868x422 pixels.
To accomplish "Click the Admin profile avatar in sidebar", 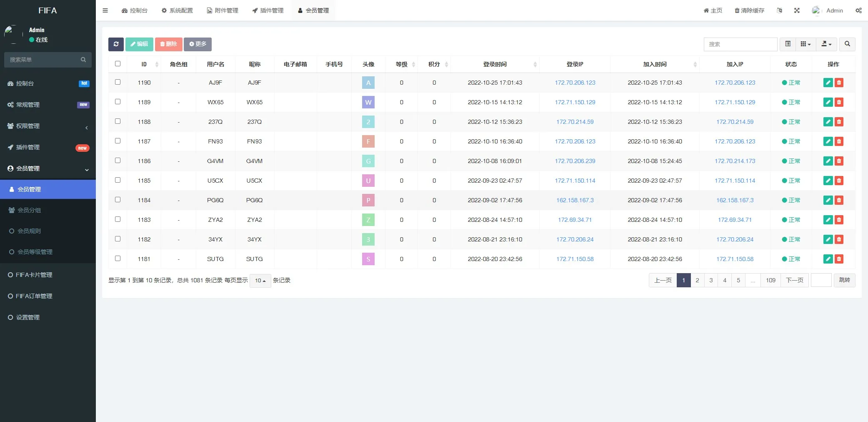I will click(x=13, y=35).
